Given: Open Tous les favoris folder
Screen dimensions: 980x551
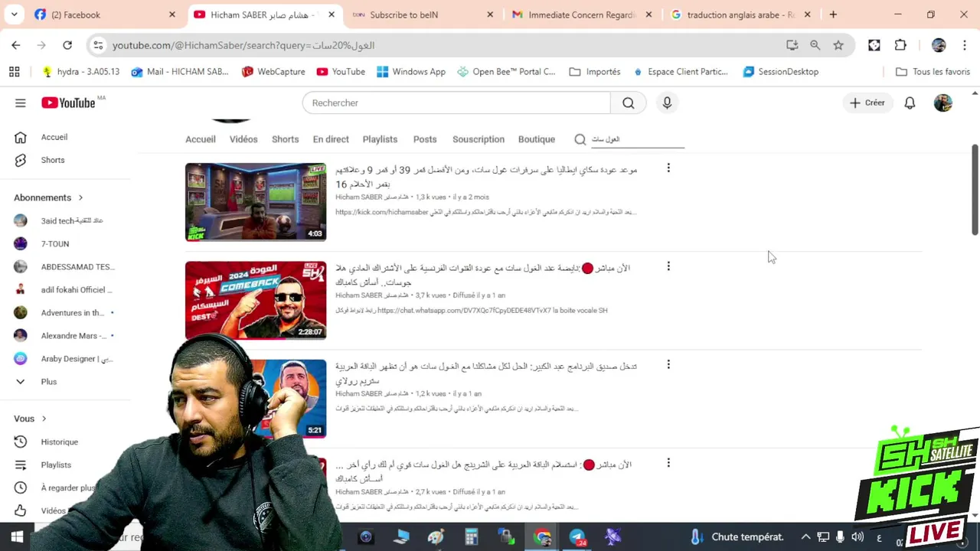Looking at the screenshot, I should pos(933,72).
